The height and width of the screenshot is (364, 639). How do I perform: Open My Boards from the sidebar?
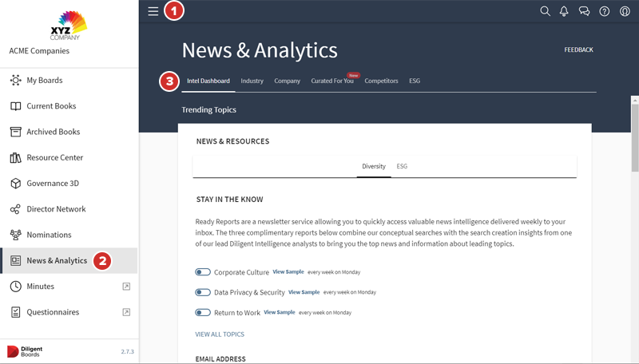[x=44, y=81]
